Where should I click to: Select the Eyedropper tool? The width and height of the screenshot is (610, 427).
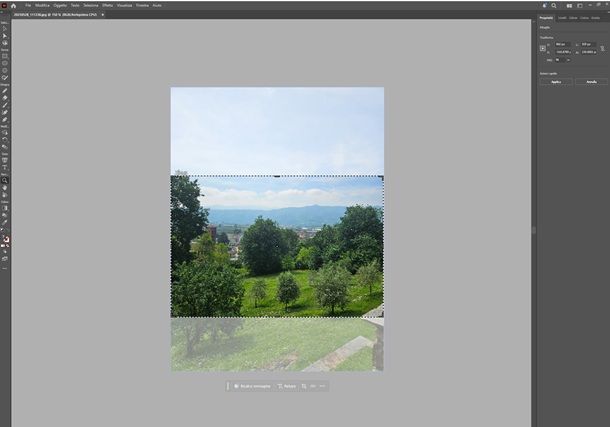point(5,222)
